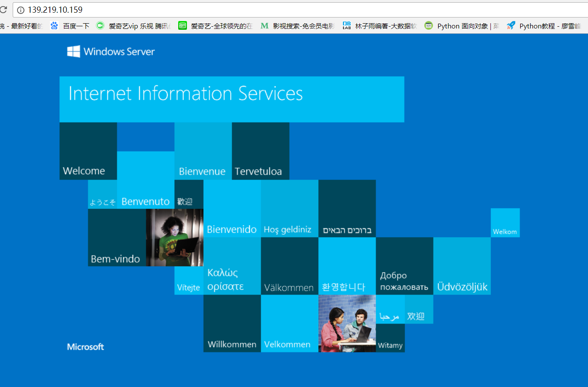Click the Internet Information Services banner
The width and height of the screenshot is (588, 387).
[x=232, y=99]
